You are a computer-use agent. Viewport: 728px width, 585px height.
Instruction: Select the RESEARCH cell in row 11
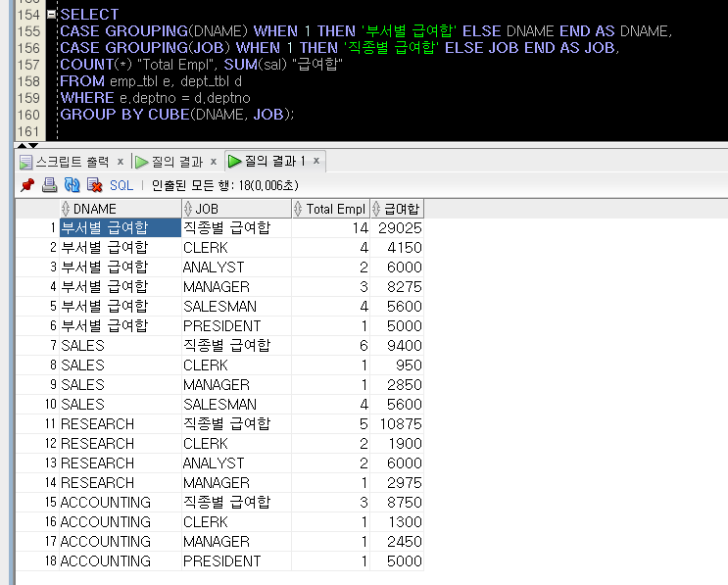(x=121, y=424)
